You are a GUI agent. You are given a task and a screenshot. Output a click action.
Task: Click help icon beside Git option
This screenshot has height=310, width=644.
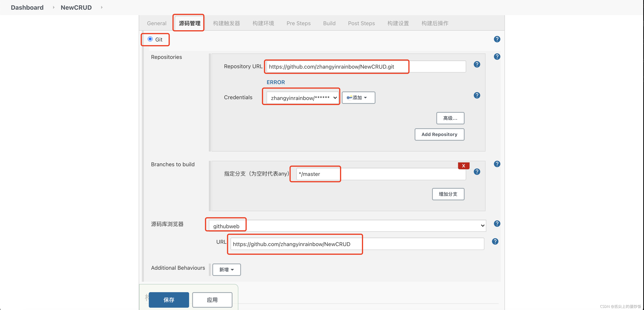tap(497, 39)
